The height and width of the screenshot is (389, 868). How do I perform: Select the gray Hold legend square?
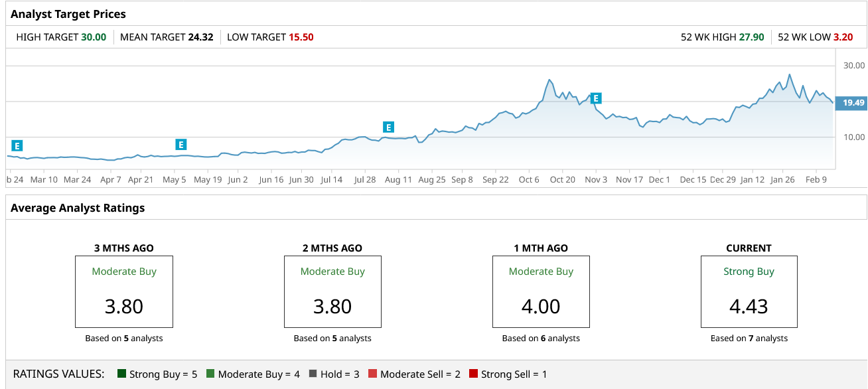(313, 374)
